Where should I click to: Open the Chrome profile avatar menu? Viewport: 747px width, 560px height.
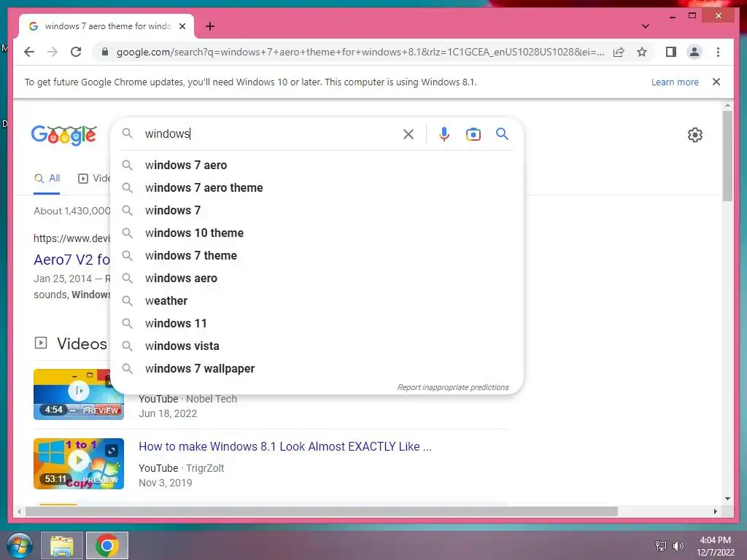(x=694, y=52)
